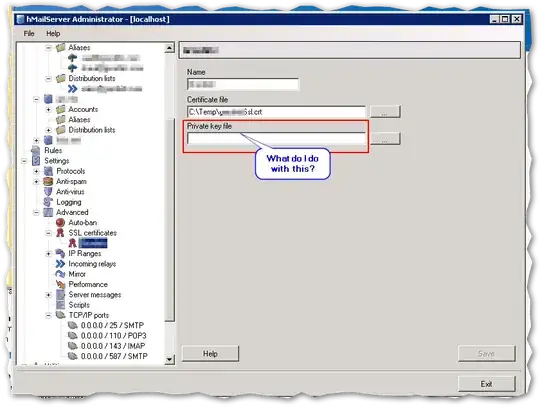Click the TCP/IP ports icon
This screenshot has width=540, height=406.
(x=61, y=315)
